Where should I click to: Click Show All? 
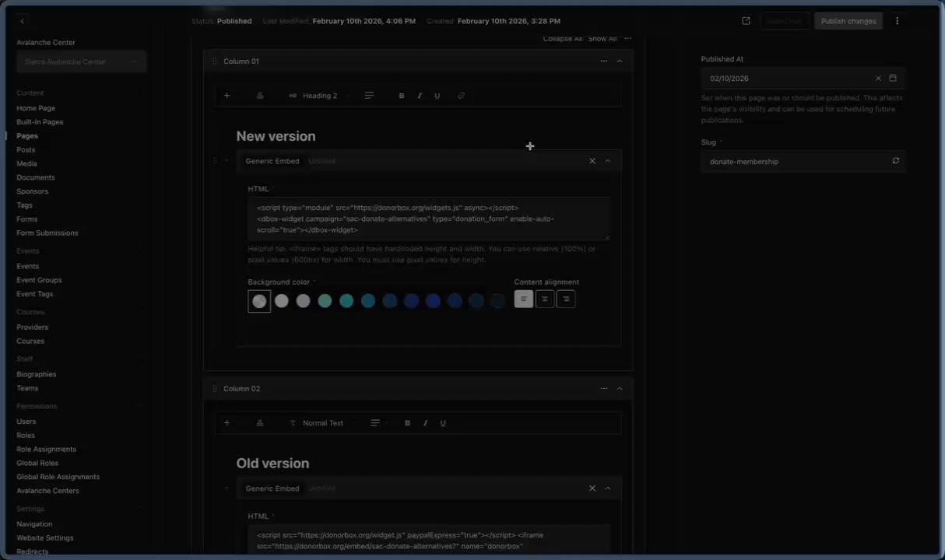602,39
